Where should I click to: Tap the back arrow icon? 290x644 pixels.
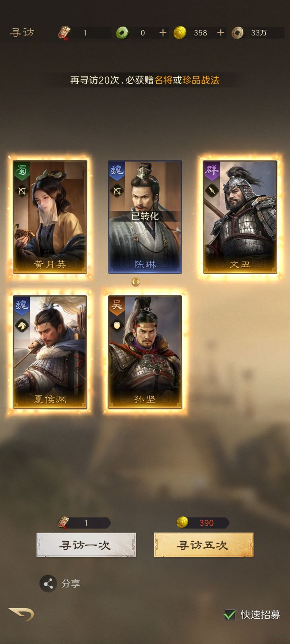point(21,614)
